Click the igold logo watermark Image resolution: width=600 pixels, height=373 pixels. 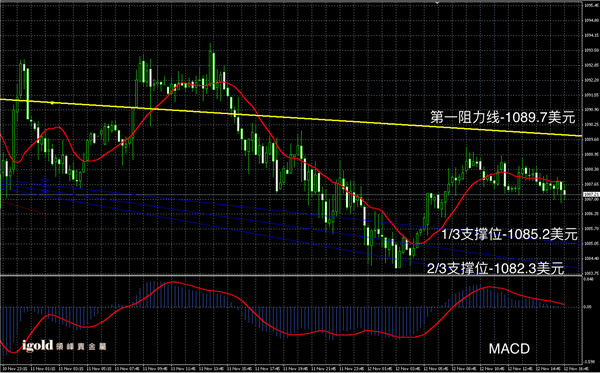click(64, 346)
